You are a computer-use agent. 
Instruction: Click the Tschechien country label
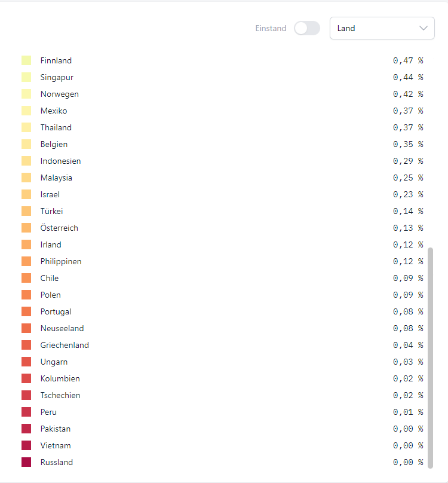coord(60,395)
